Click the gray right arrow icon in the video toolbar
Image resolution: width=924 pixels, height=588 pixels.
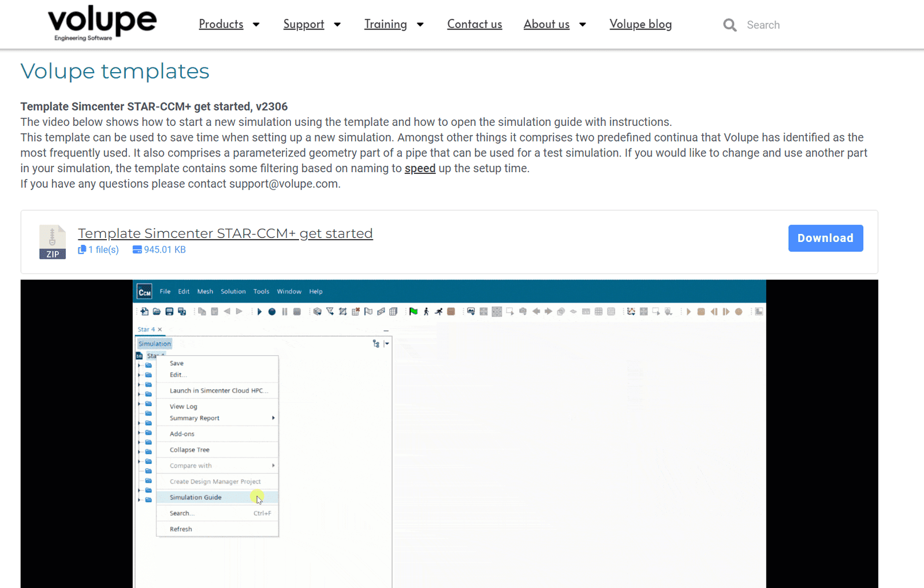tap(549, 311)
